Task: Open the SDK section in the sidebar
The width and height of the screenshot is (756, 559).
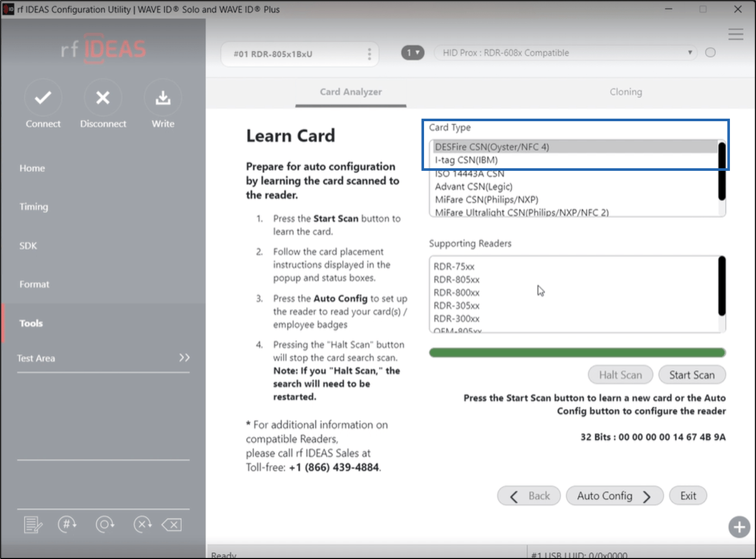Action: pos(28,245)
